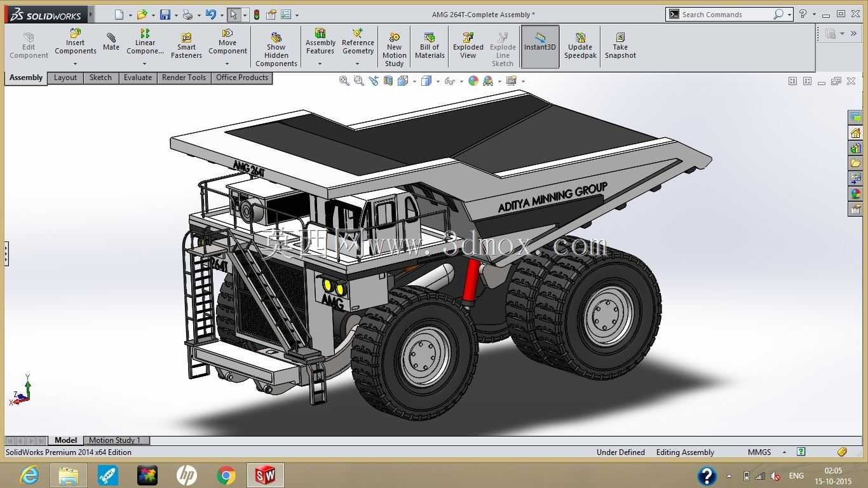868x488 pixels.
Task: Click the Rebuild traffic light icon
Action: [x=257, y=15]
